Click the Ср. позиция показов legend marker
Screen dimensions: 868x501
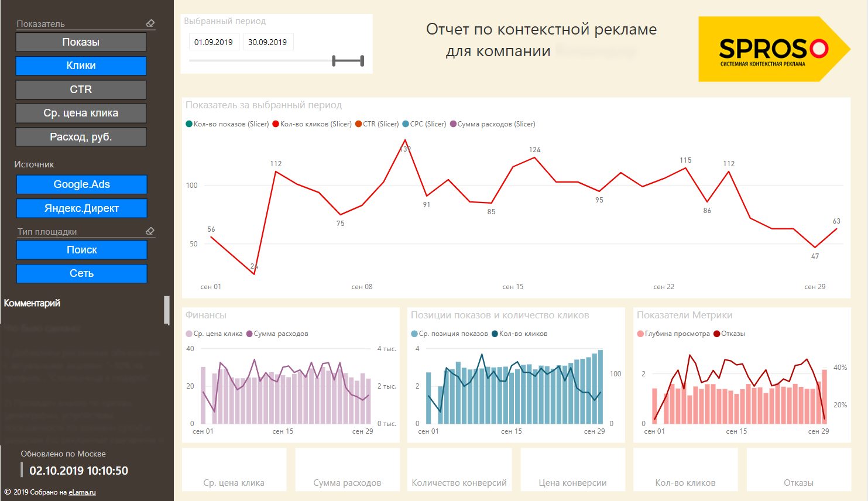(x=414, y=334)
